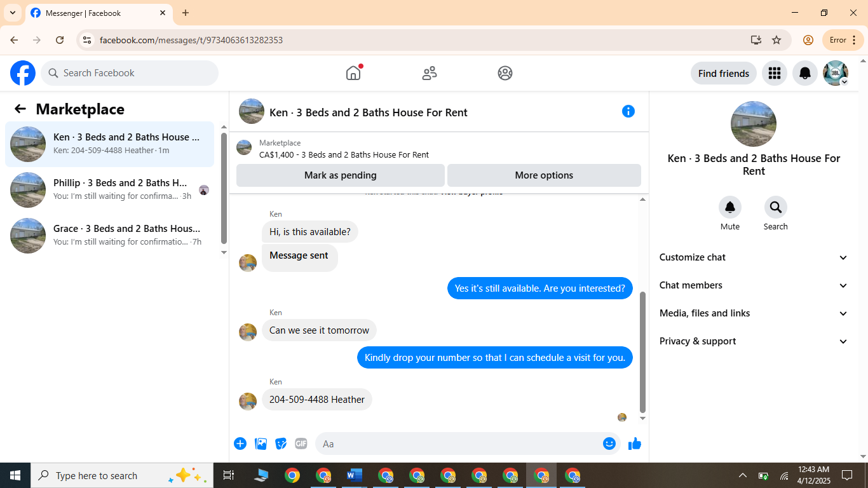Open the notifications bell in the header
This screenshot has width=868, height=488.
(x=805, y=73)
